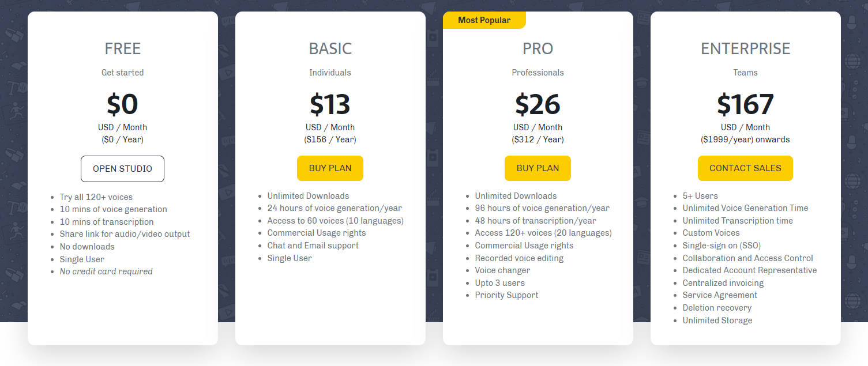Image resolution: width=868 pixels, height=366 pixels.
Task: Click the $167 Enterprise price
Action: pos(745,104)
